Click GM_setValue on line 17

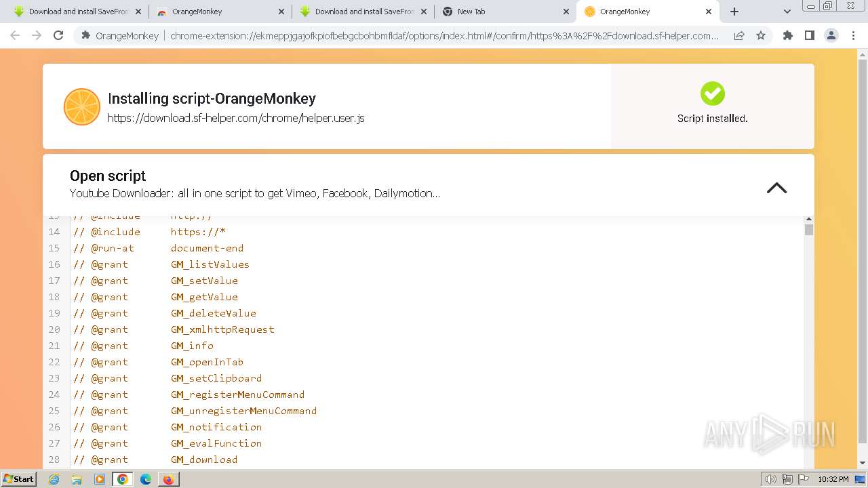[x=204, y=281]
